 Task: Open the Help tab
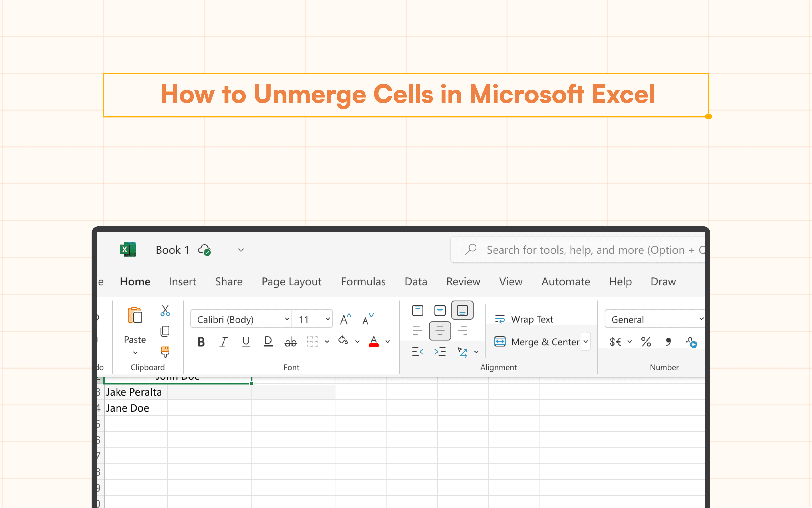620,282
